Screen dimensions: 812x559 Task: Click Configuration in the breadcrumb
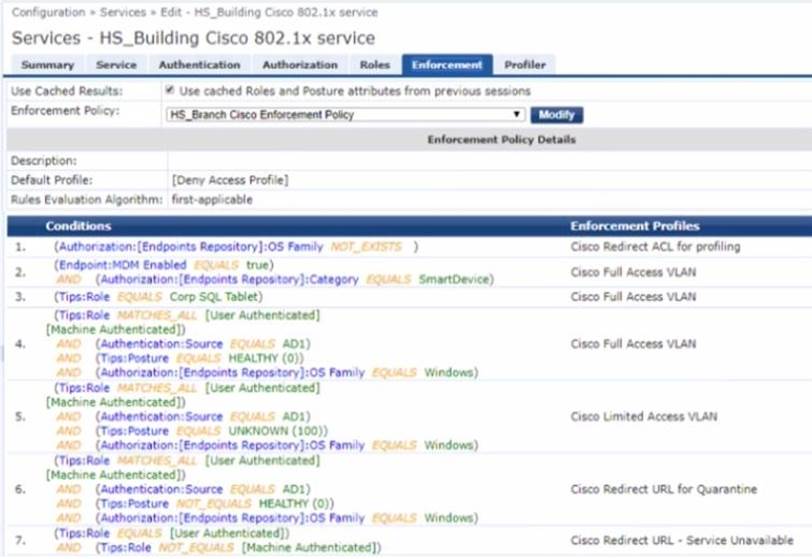(48, 12)
